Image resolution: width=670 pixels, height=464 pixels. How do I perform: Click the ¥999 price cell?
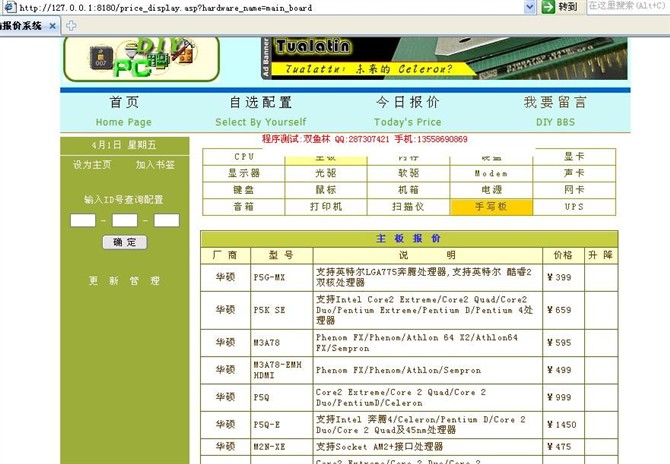coord(563,397)
